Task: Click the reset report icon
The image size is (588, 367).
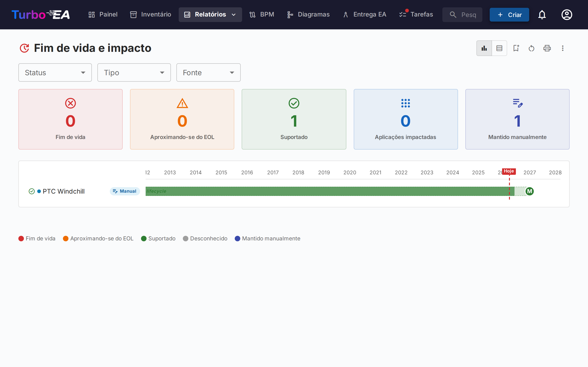Action: [x=531, y=48]
